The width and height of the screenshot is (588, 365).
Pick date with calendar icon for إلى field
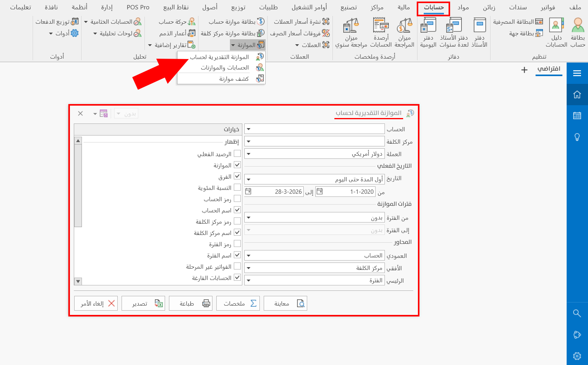pyautogui.click(x=248, y=191)
